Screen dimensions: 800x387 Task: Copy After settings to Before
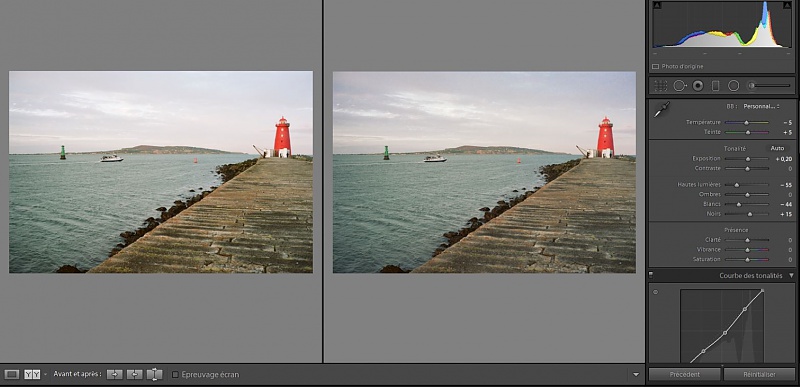[134, 375]
